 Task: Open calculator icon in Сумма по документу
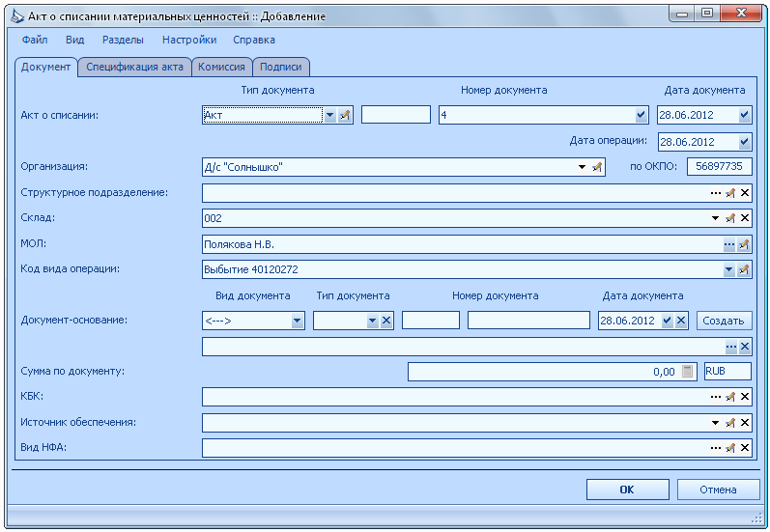[688, 372]
